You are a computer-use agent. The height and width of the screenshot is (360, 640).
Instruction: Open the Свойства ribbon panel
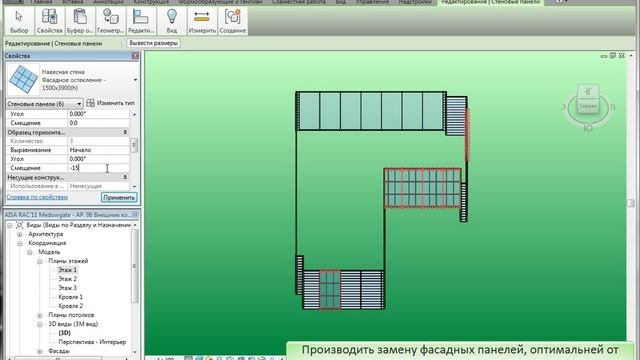[x=49, y=21]
